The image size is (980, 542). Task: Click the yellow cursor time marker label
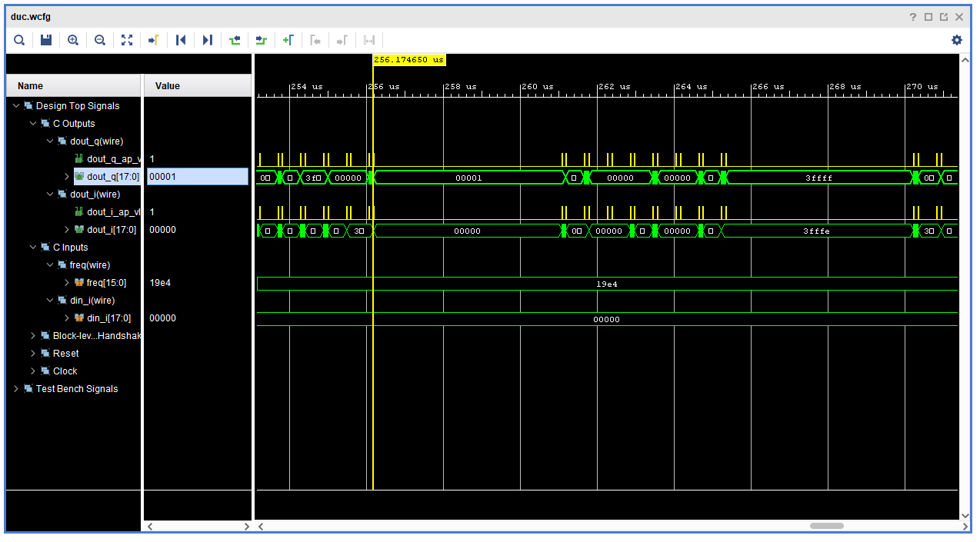[409, 59]
